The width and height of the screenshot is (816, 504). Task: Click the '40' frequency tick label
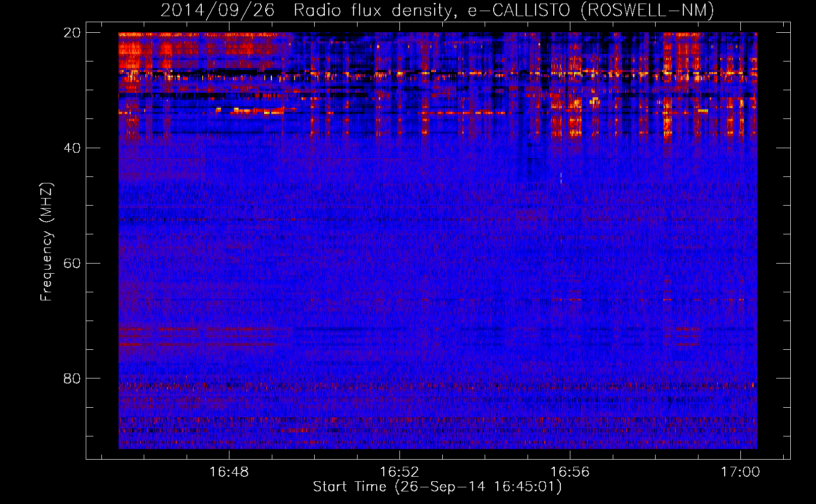coord(72,148)
